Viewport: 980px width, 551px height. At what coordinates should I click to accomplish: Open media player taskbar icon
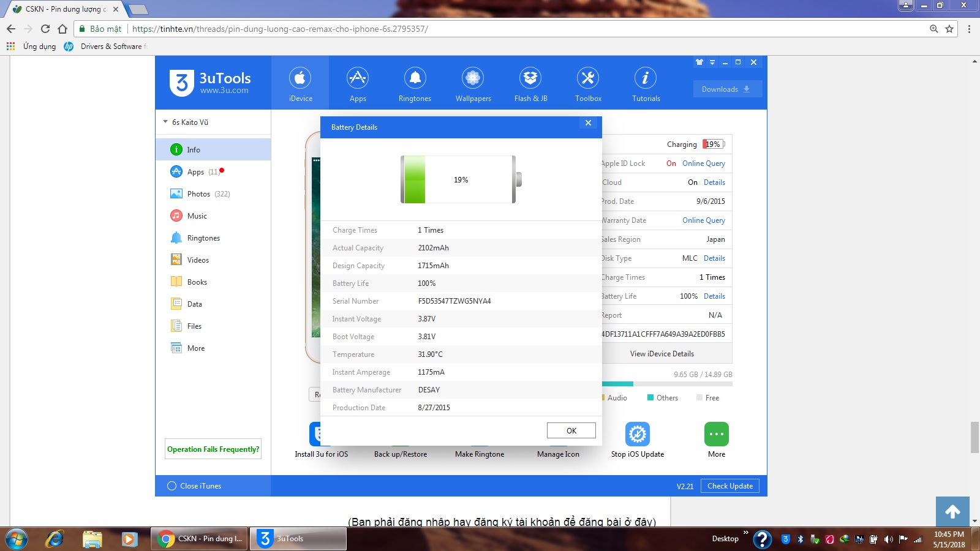coord(129,539)
